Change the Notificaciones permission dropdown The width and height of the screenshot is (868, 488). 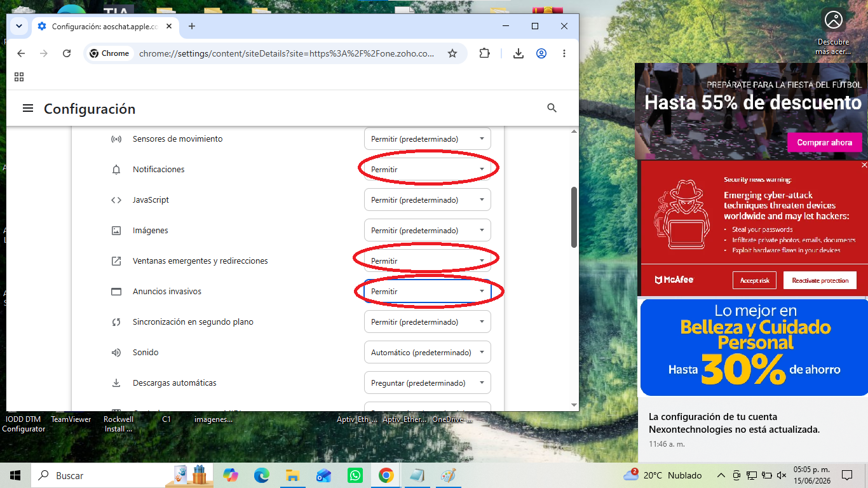point(428,170)
